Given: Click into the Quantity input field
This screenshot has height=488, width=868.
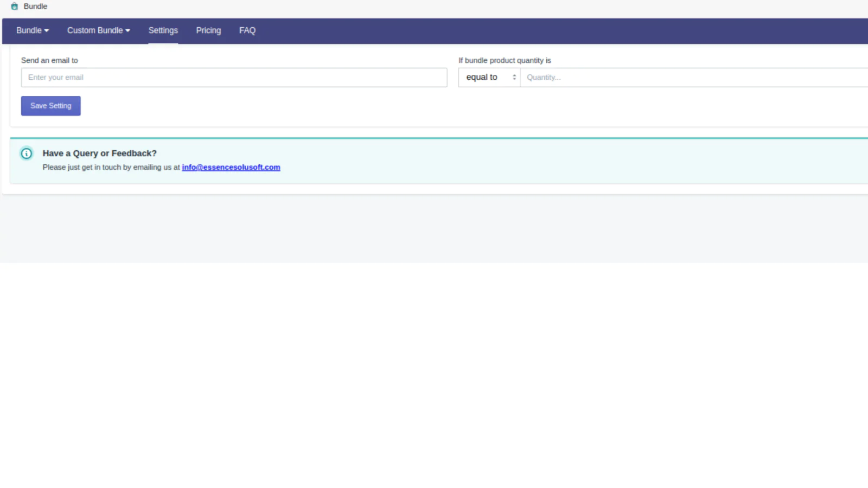Looking at the screenshot, I should (694, 78).
